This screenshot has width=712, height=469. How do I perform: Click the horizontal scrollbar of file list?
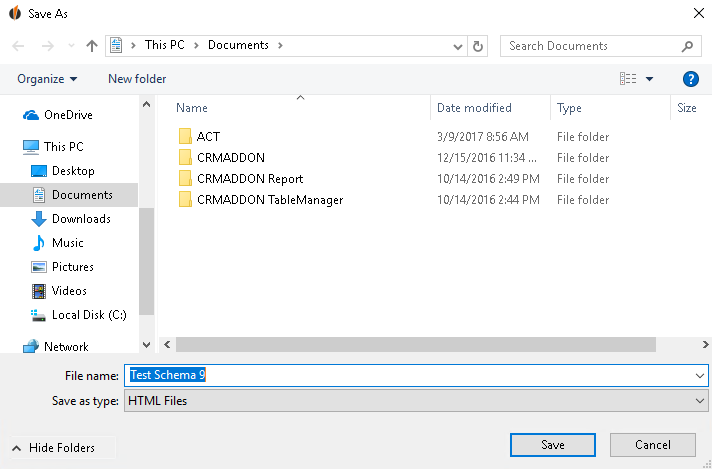click(x=415, y=345)
